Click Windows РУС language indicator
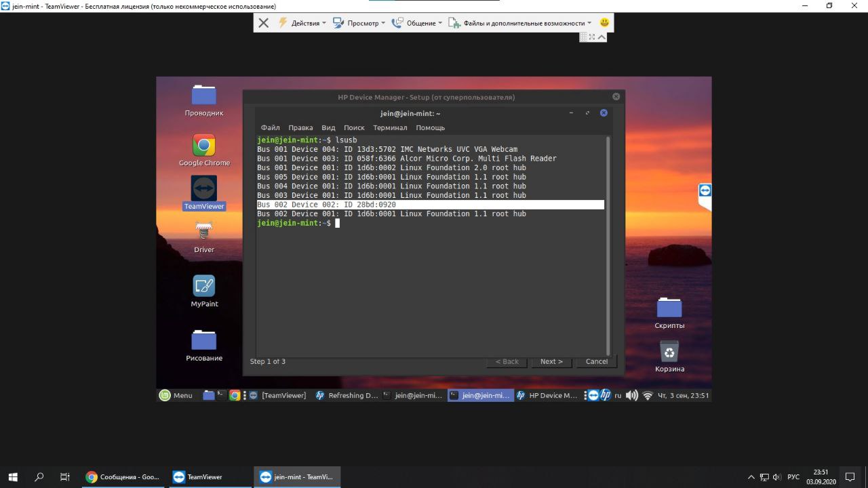 (793, 477)
